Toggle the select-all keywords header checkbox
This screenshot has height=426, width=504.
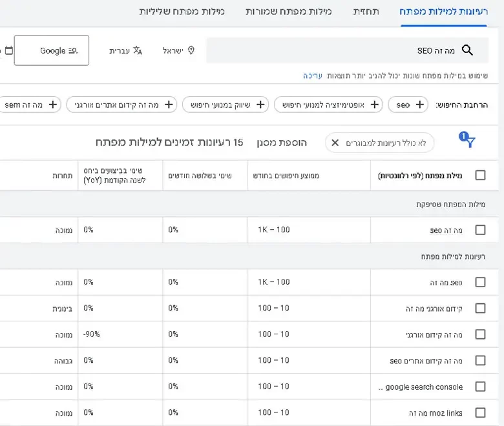pyautogui.click(x=480, y=176)
